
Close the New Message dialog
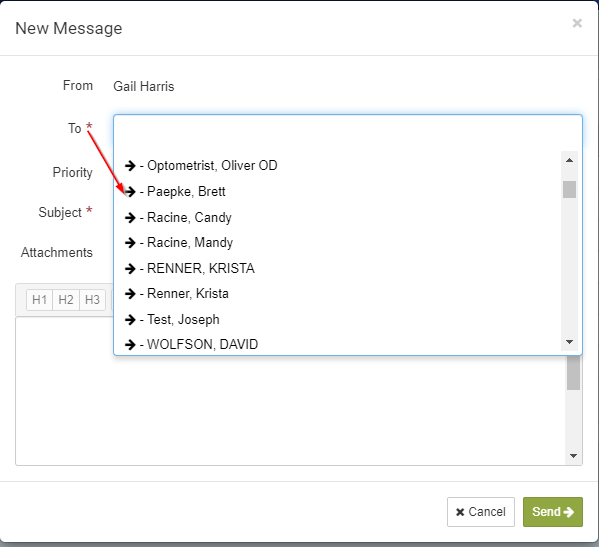(577, 23)
